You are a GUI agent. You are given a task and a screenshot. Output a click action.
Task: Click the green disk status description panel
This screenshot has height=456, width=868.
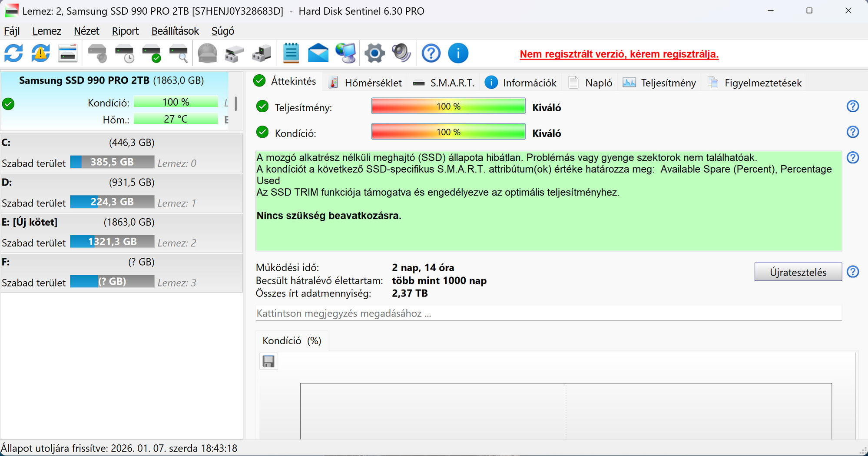click(549, 201)
